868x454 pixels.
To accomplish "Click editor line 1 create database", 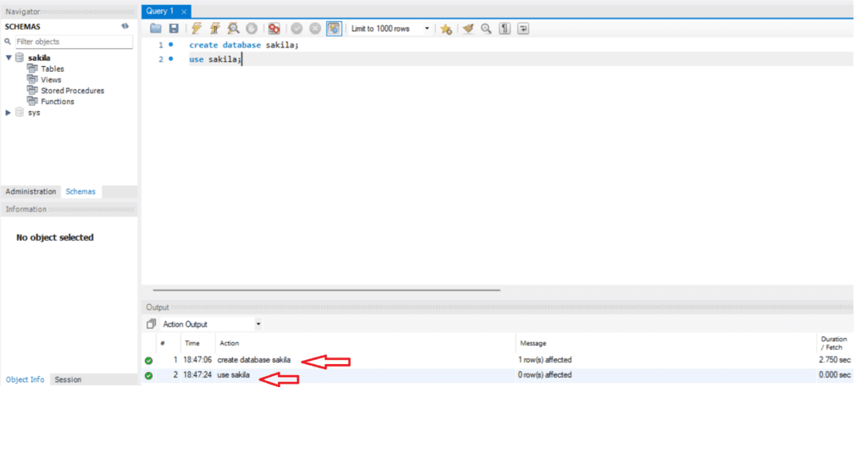I will coord(243,45).
